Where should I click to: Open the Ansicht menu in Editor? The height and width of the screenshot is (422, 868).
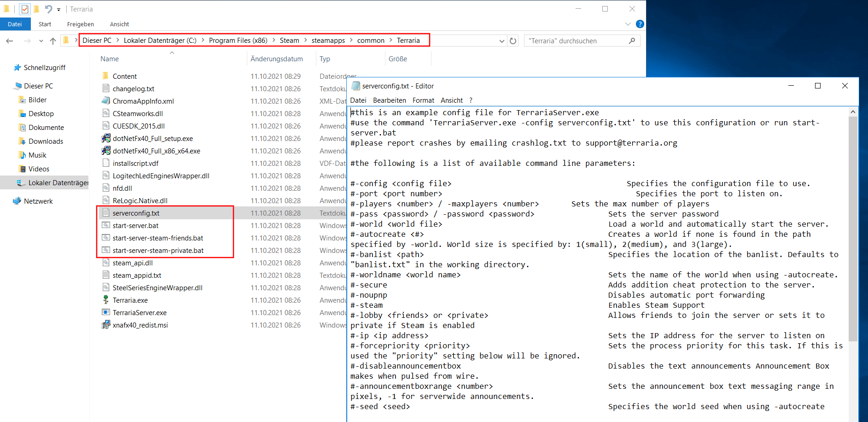pyautogui.click(x=452, y=100)
